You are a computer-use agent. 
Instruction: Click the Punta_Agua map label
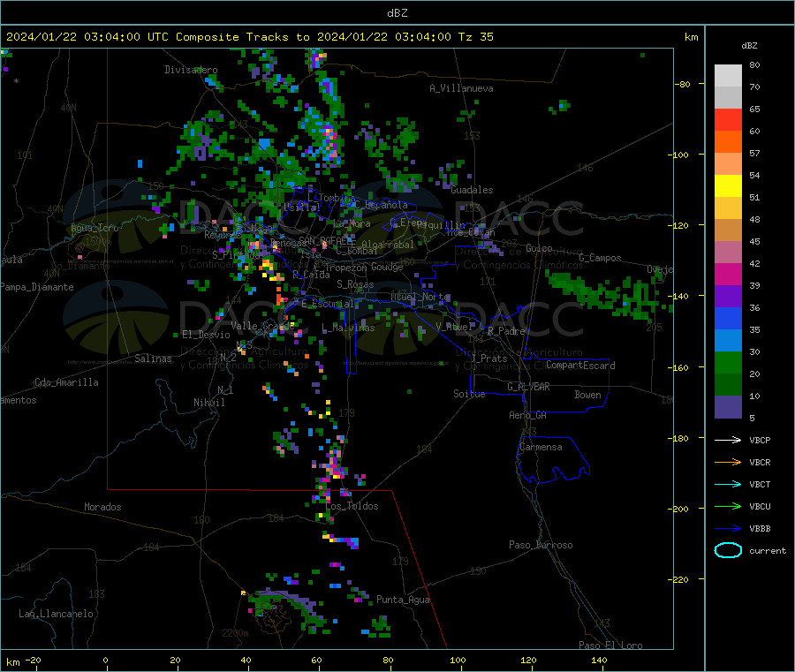[403, 600]
